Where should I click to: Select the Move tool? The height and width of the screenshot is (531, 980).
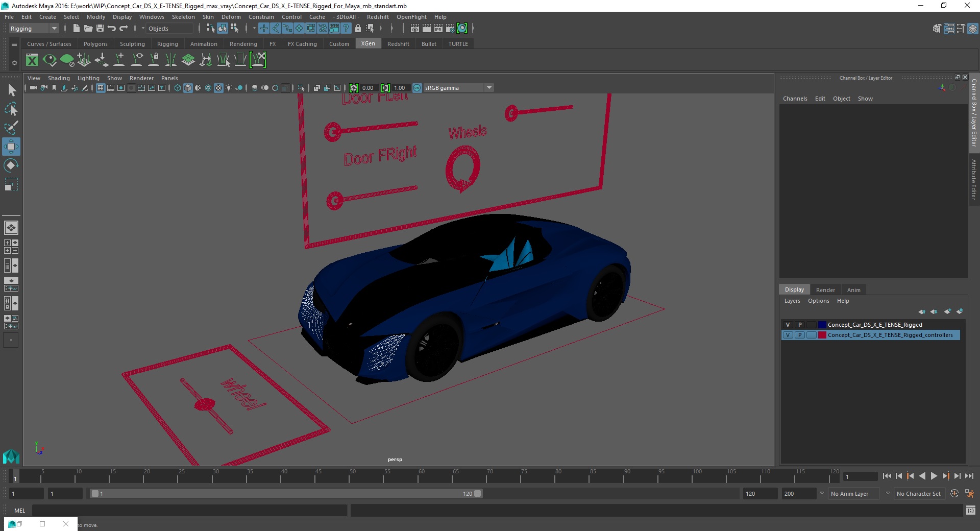(x=11, y=147)
